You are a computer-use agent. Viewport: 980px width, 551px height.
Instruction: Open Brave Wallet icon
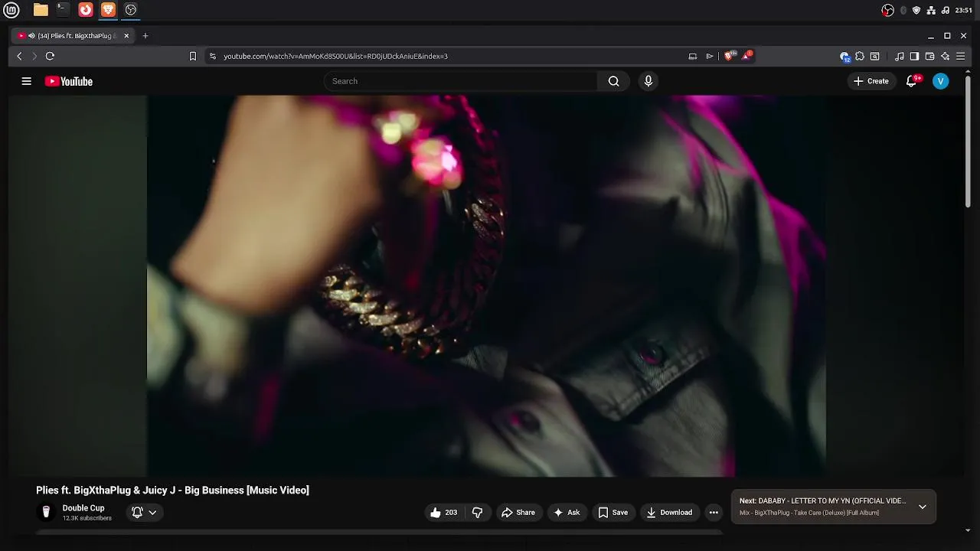click(929, 56)
